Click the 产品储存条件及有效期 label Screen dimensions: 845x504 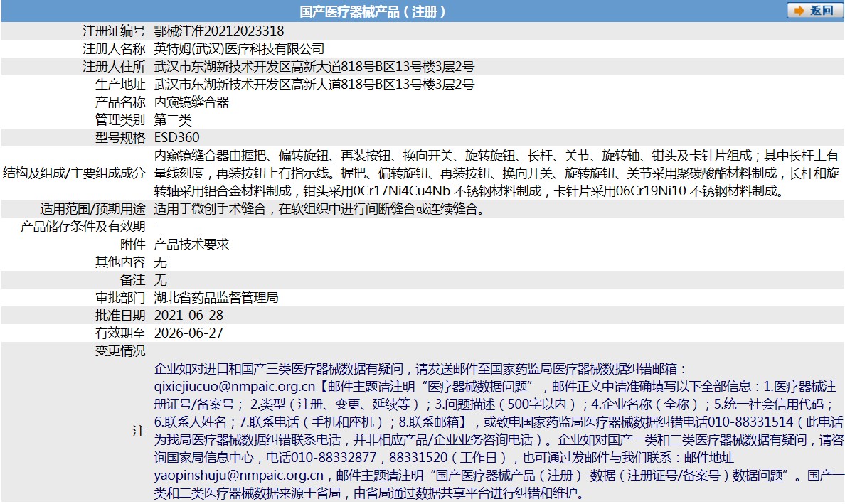pyautogui.click(x=83, y=227)
